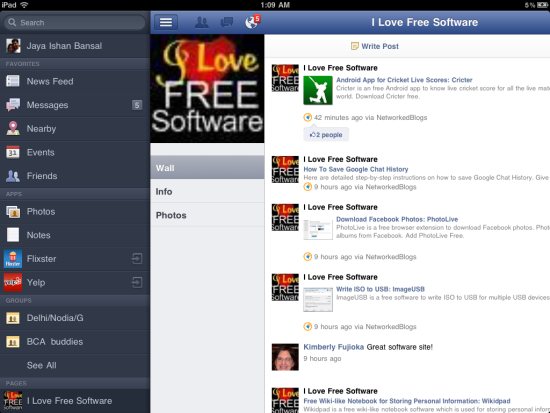This screenshot has height=413, width=550.
Task: Click the Wi-Fi status icon
Action: [24, 5]
